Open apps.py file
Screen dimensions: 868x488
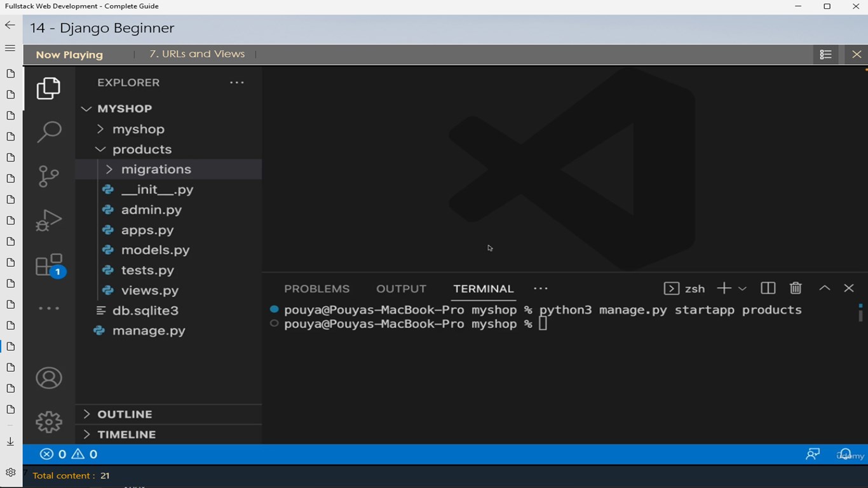tap(147, 230)
